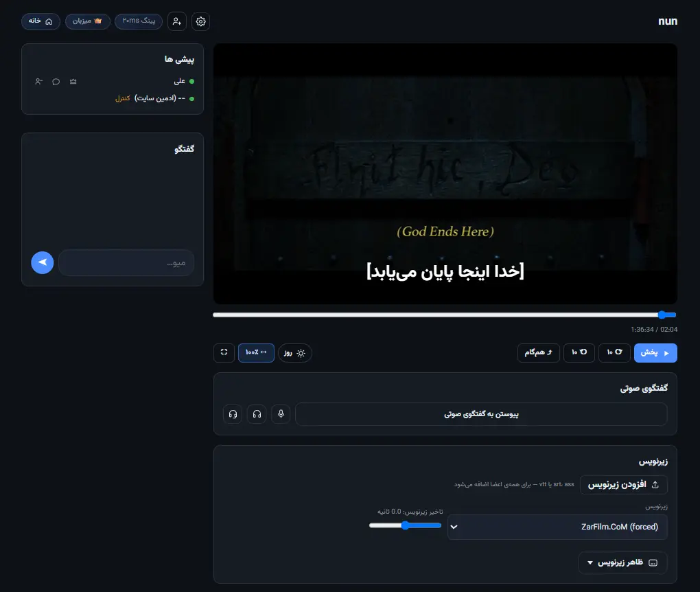This screenshot has height=592, width=700.
Task: Toggle the روز day brightness mode
Action: point(294,353)
